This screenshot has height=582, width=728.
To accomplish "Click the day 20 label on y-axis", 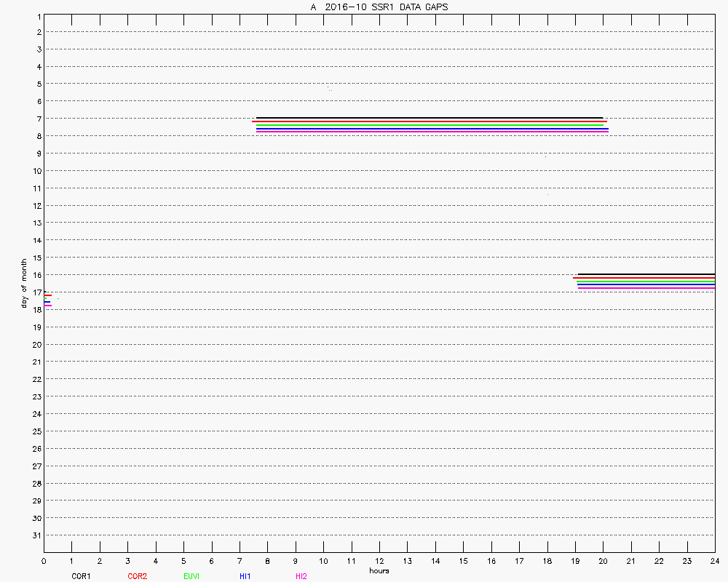I will point(36,345).
